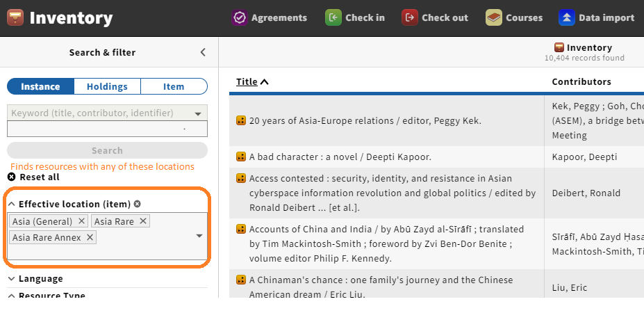The height and width of the screenshot is (320, 644).
Task: Click the Inventory app icon in header
Action: point(15,17)
